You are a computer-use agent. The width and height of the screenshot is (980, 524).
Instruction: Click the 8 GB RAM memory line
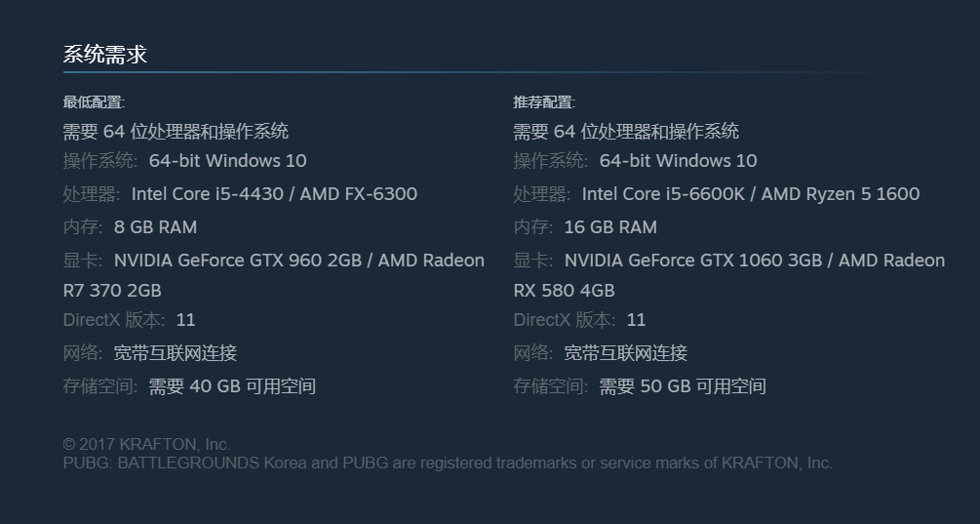click(130, 227)
